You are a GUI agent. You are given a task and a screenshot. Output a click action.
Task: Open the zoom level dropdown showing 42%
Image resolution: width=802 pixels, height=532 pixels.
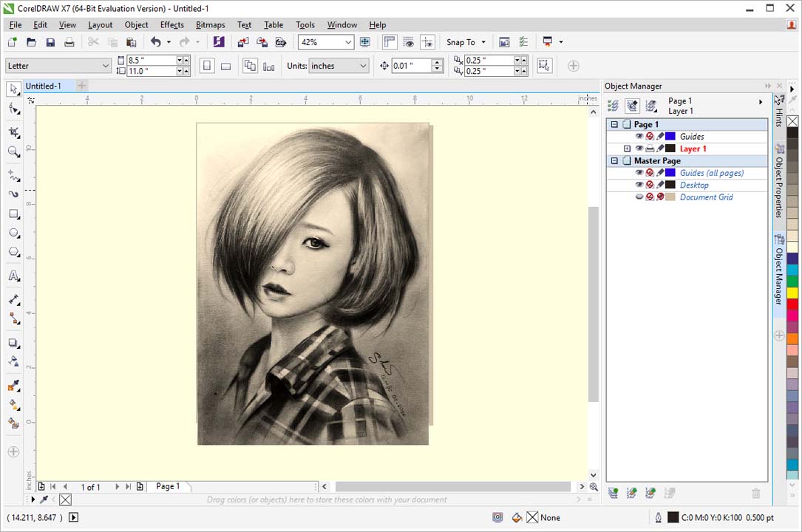pos(347,42)
